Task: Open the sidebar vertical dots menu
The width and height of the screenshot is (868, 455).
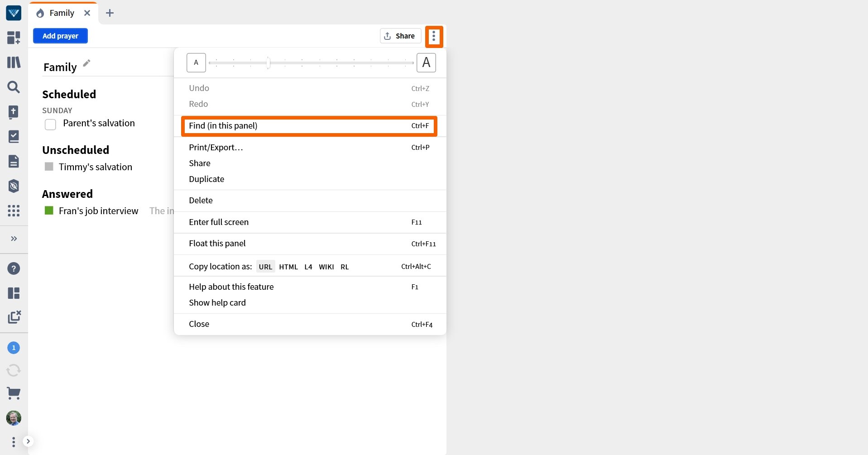Action: [14, 442]
